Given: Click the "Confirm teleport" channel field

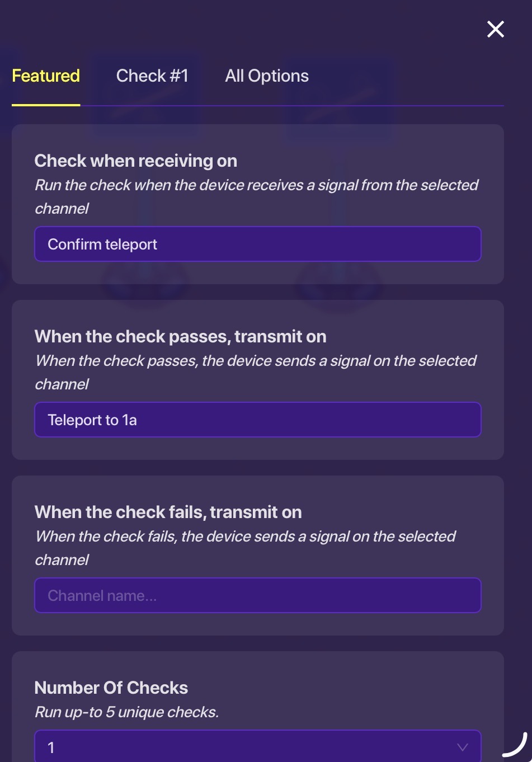Looking at the screenshot, I should 257,244.
